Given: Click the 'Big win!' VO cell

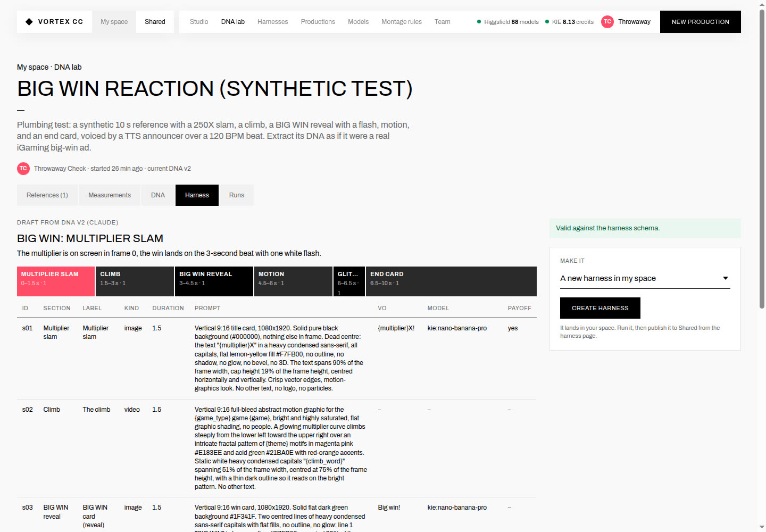Looking at the screenshot, I should (x=389, y=508).
